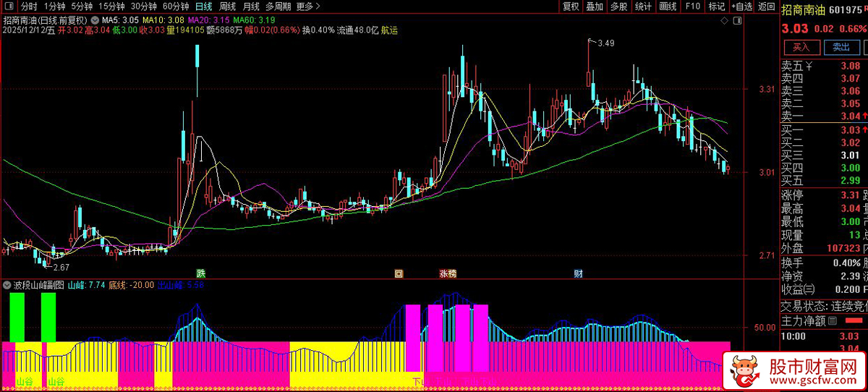Click the '财' event marker icon
This screenshot has height=392, width=868.
pyautogui.click(x=578, y=273)
